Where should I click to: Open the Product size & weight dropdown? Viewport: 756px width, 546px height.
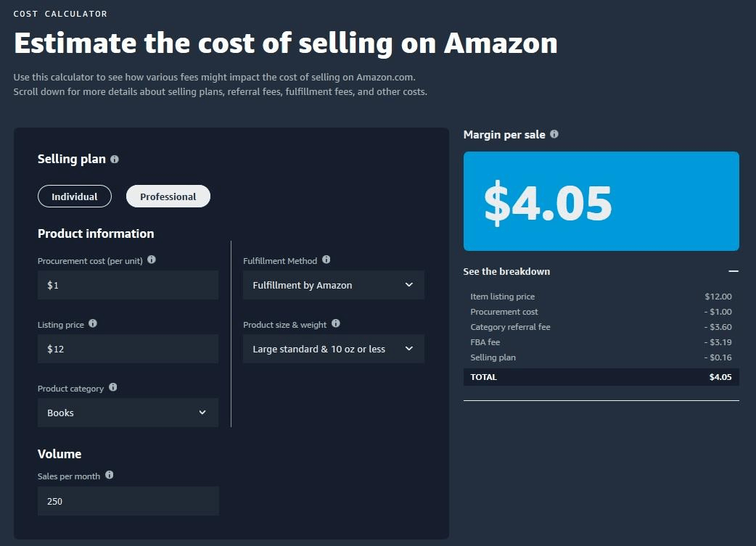(333, 348)
